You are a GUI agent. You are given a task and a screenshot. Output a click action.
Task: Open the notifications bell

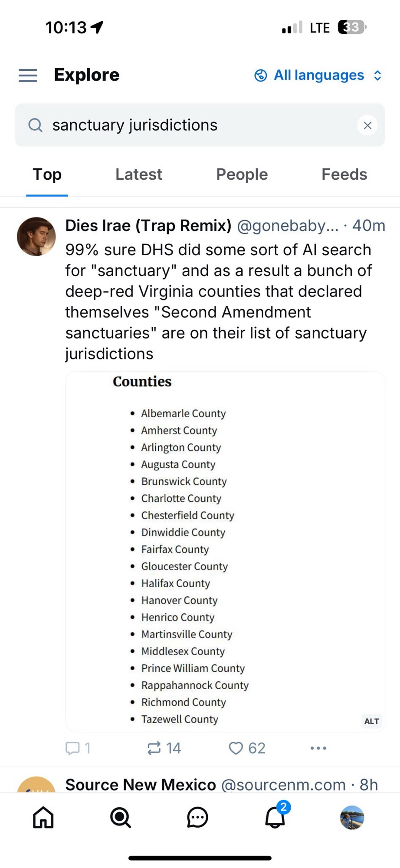[x=275, y=818]
